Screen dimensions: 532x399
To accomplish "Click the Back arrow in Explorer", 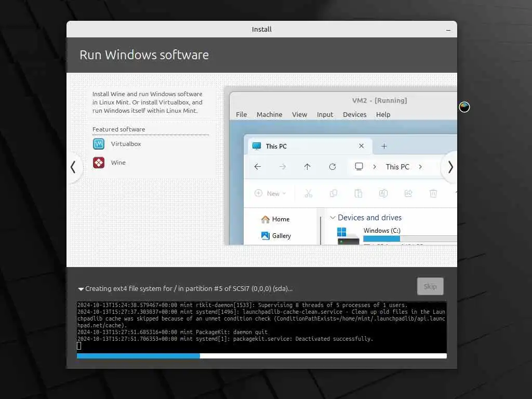I will coord(258,167).
